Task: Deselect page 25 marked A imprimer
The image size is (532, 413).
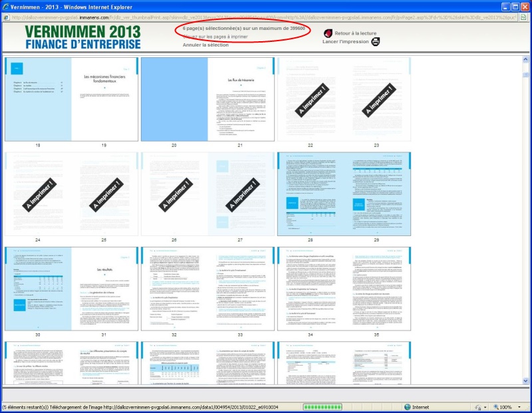Action: 105,194
